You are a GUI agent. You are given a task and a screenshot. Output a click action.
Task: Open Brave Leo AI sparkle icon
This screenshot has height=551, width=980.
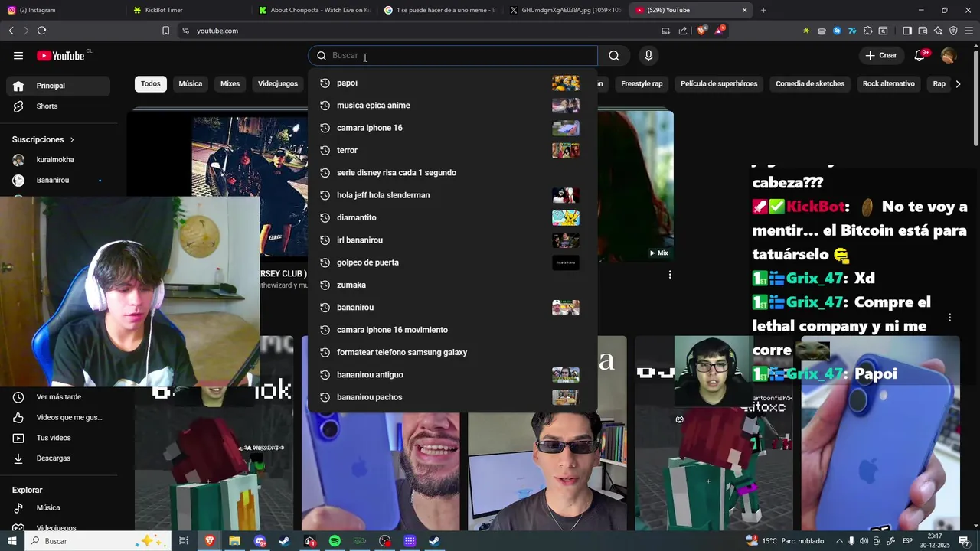point(938,31)
